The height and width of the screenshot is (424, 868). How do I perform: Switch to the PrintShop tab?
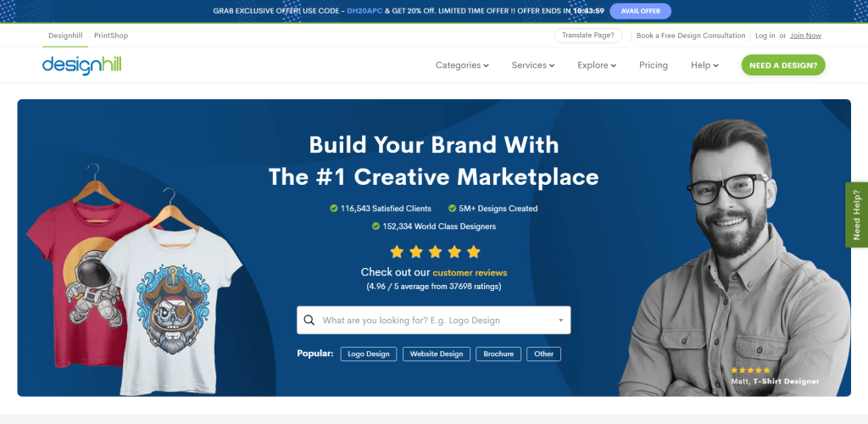(111, 36)
